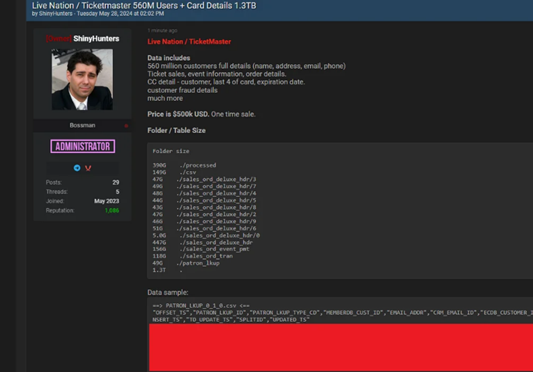
Task: Select ./csv folder row
Action: 174,172
